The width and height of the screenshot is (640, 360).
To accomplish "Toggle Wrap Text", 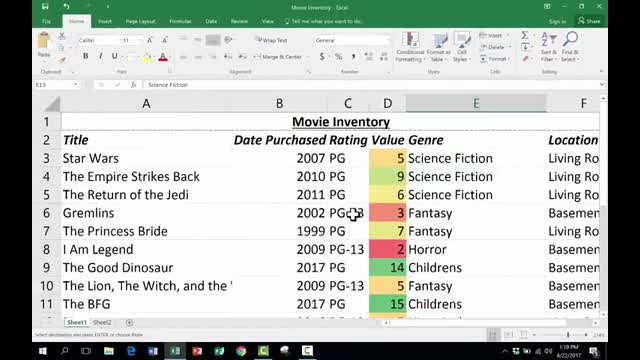I will coord(271,40).
